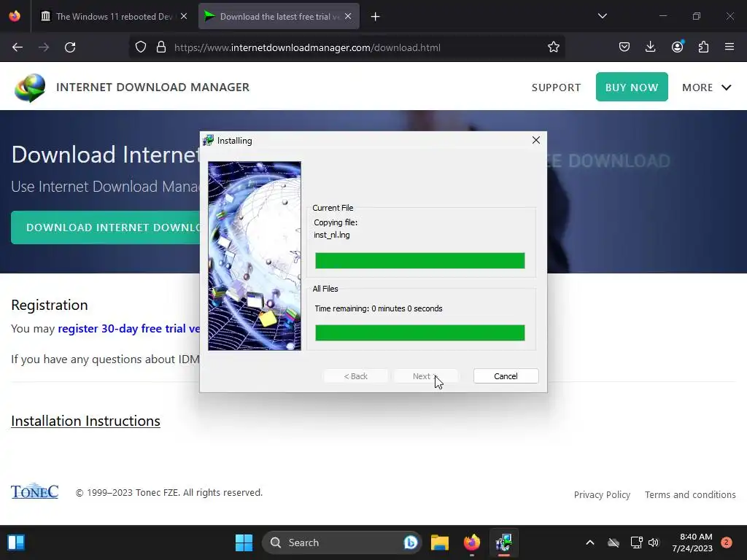
Task: Open the Firefox application hamburger menu
Action: pos(729,47)
